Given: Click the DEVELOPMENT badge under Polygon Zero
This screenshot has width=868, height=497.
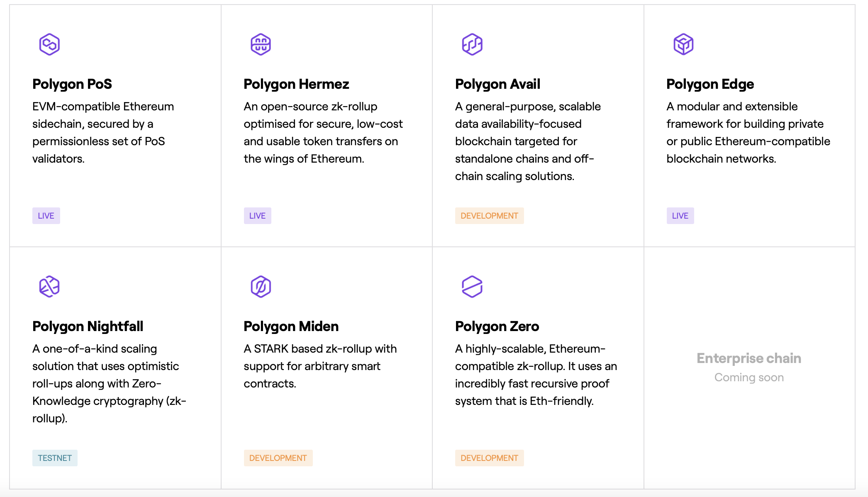Looking at the screenshot, I should click(490, 458).
